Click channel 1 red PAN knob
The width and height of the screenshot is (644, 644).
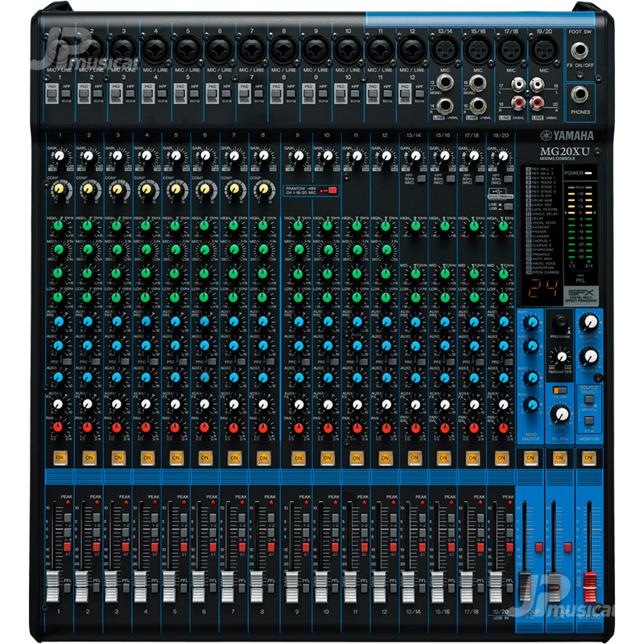pyautogui.click(x=58, y=427)
